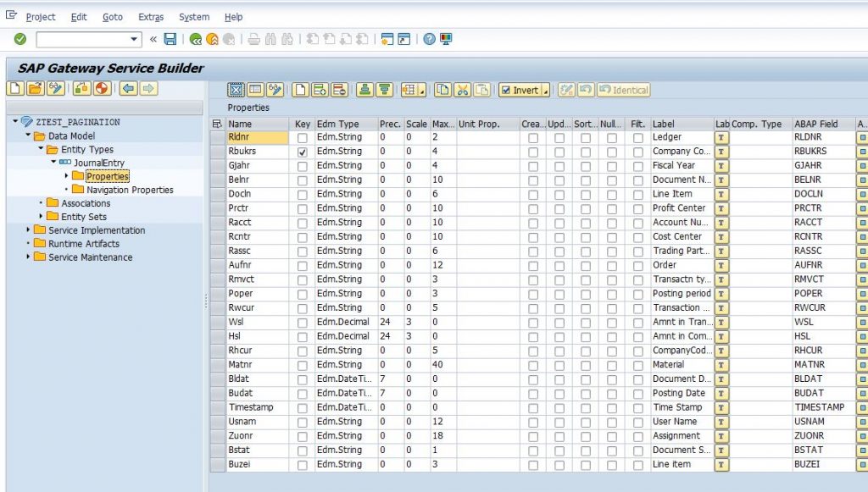Open the Goto menu
Screen dimensions: 868x492
[x=113, y=17]
